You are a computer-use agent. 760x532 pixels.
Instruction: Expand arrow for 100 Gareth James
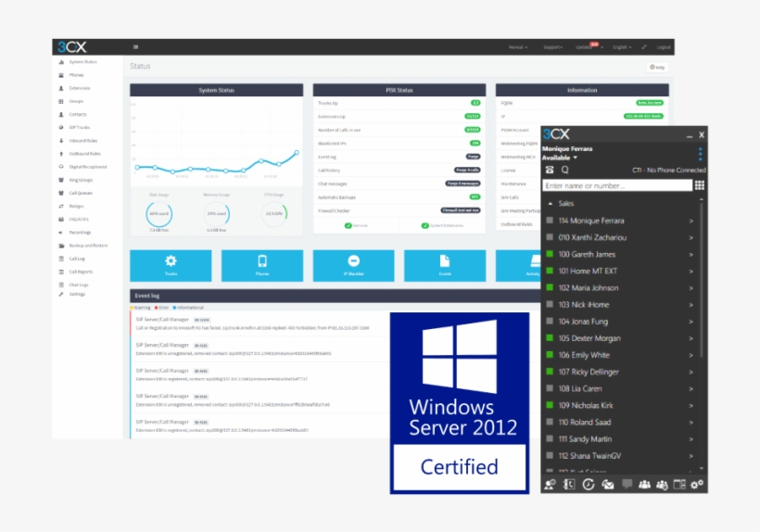[x=691, y=254]
